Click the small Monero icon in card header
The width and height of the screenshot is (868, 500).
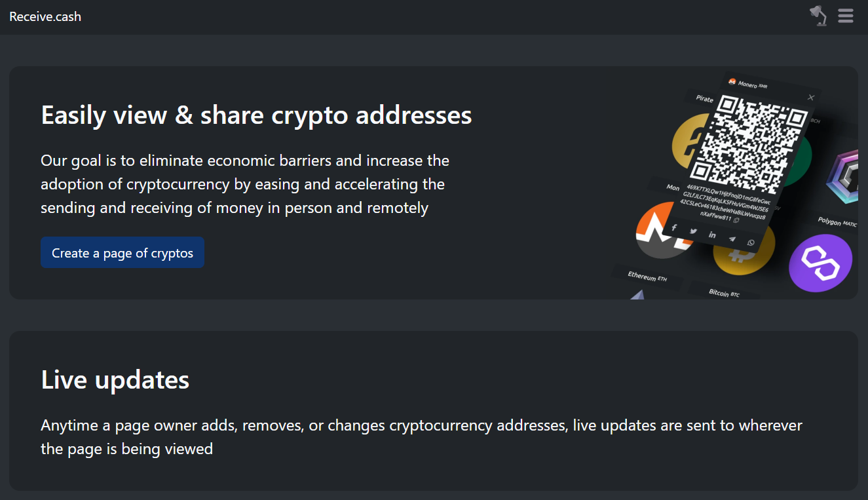(732, 82)
